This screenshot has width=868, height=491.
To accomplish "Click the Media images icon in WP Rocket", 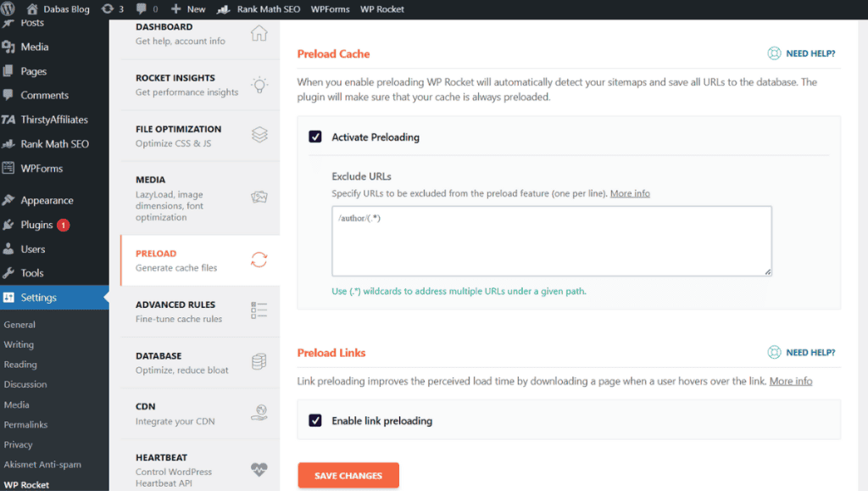I will (x=259, y=197).
